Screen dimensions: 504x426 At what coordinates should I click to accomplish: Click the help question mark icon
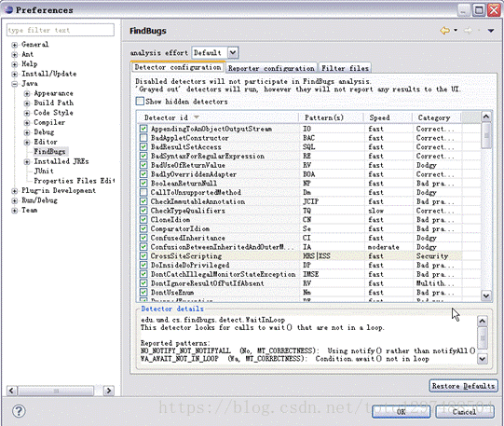tap(19, 411)
